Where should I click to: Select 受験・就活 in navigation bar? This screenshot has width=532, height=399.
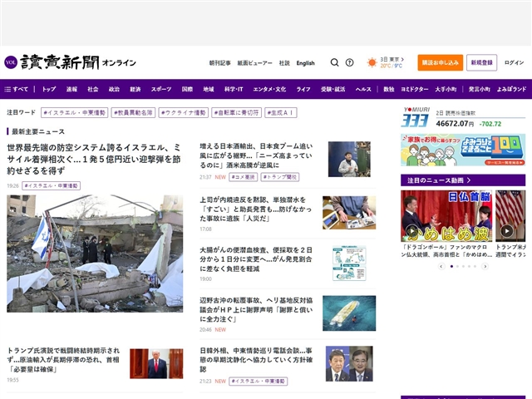332,89
